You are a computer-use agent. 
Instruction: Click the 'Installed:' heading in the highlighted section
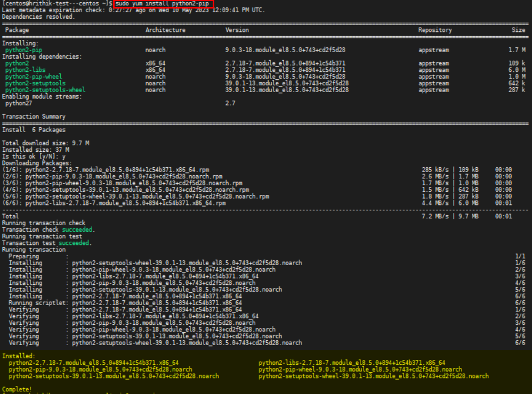tap(19, 356)
